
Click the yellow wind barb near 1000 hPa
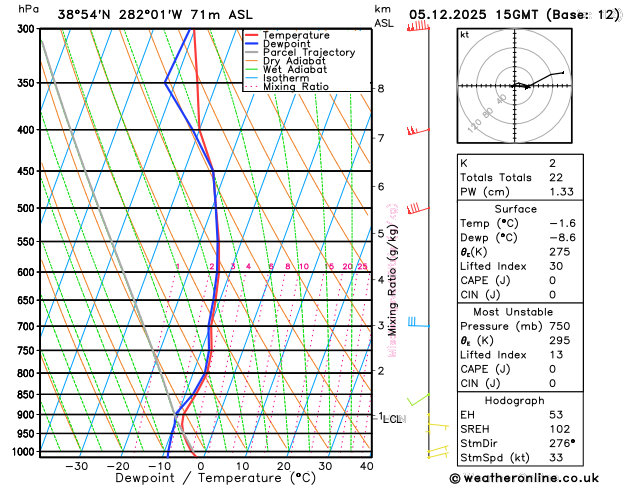[435, 453]
